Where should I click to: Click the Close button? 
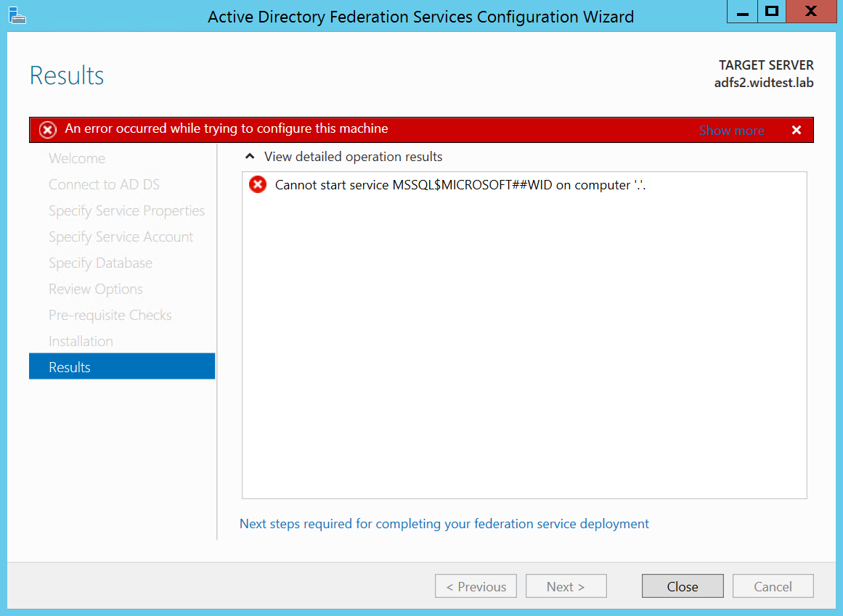point(683,586)
